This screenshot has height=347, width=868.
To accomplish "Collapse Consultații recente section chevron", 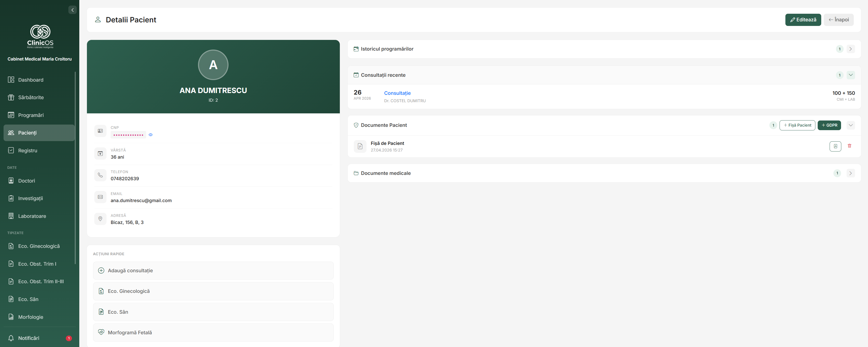I will 850,75.
